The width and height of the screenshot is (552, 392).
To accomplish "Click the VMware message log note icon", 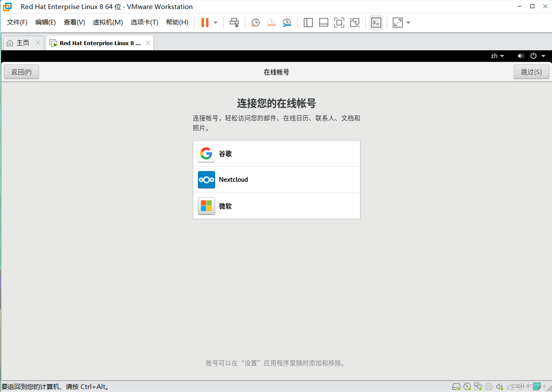I will (537, 386).
